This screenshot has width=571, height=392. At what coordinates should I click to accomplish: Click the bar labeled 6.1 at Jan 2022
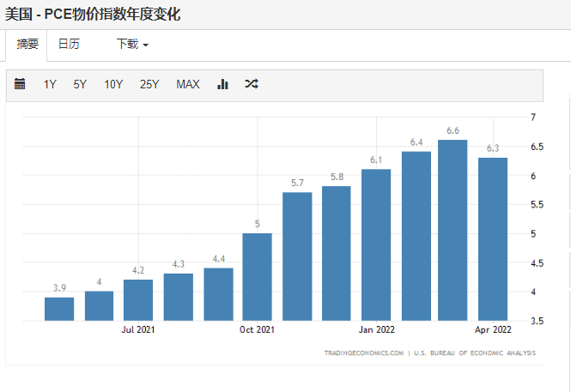[376, 244]
